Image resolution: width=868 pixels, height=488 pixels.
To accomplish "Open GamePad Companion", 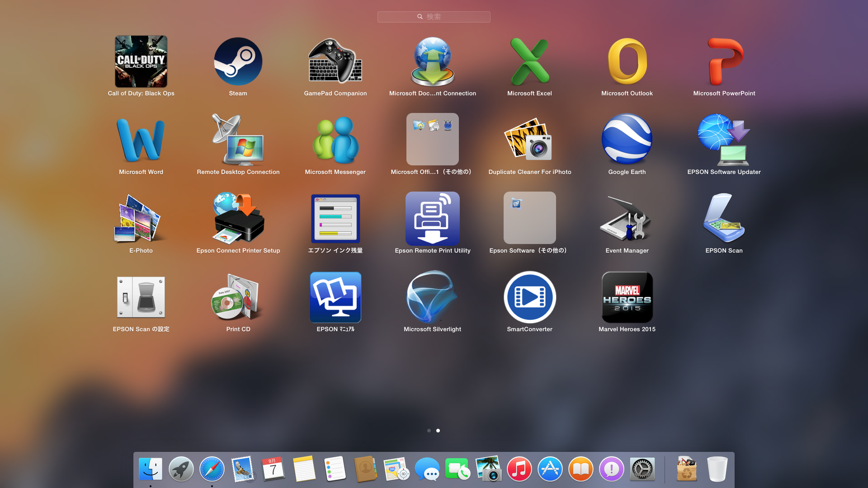I will (335, 61).
